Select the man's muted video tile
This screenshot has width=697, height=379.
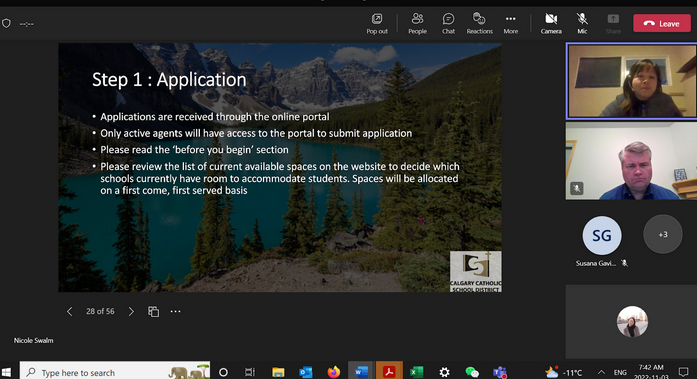[631, 161]
